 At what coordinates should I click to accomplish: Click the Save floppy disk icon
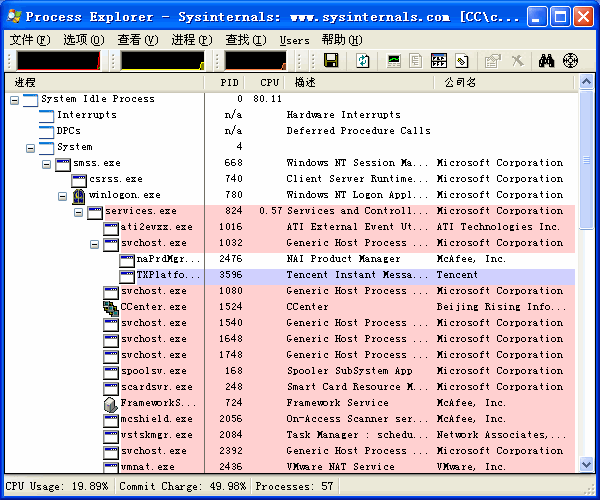coord(331,60)
